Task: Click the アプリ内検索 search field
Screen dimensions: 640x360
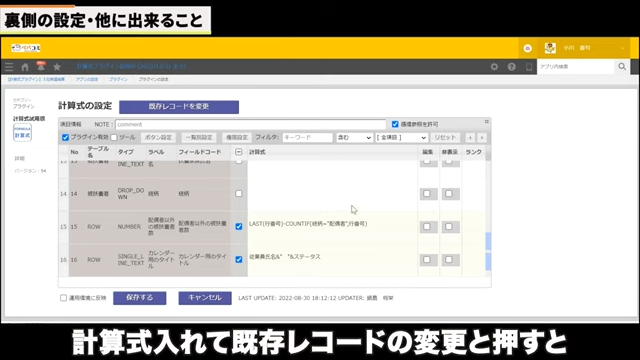Action: click(575, 67)
